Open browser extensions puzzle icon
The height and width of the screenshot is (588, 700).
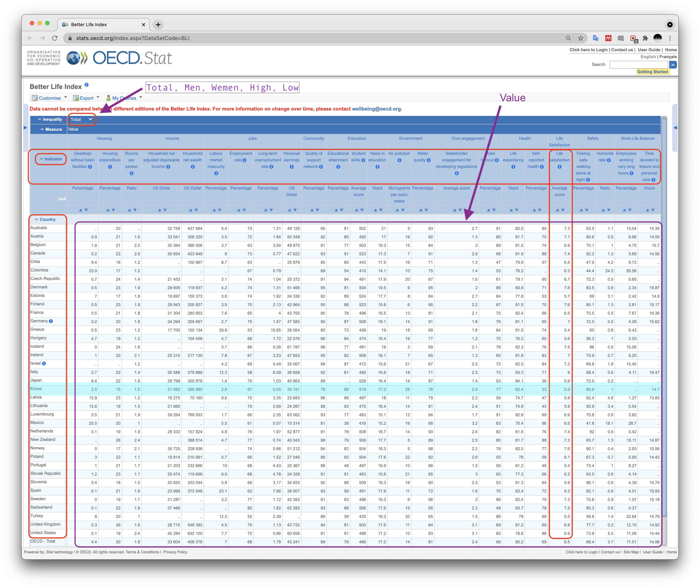tap(645, 38)
